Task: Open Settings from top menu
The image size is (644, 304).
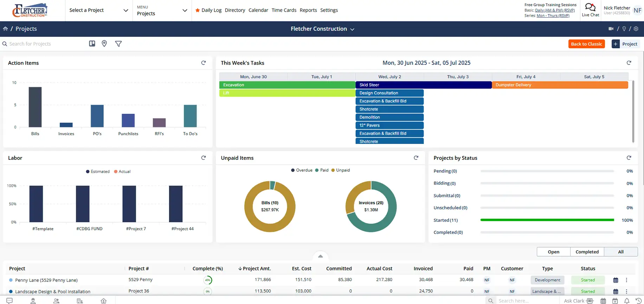Action: (329, 10)
